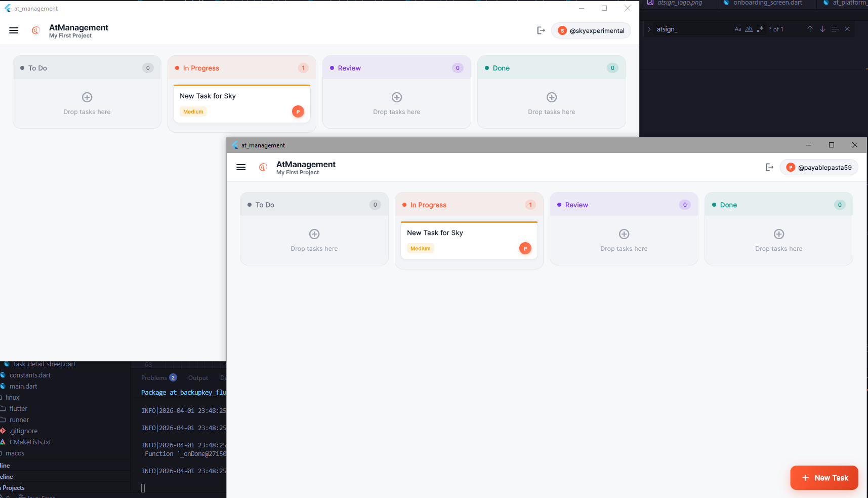Click plus icon in back window's To Do column
The image size is (868, 498).
click(x=87, y=97)
